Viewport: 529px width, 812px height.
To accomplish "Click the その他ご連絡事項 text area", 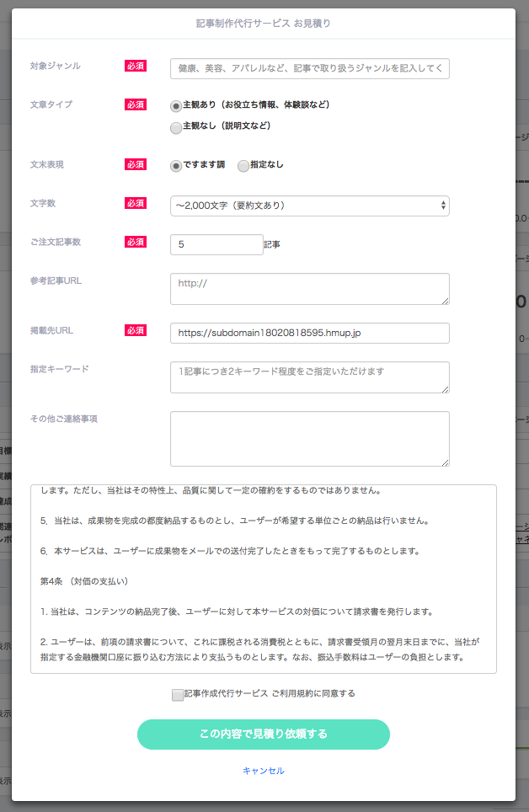I will coord(309,439).
